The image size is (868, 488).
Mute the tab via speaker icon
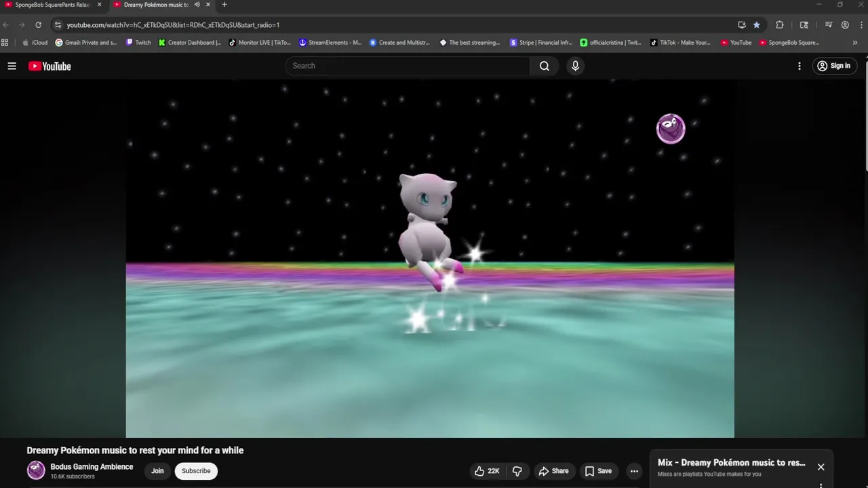point(197,5)
